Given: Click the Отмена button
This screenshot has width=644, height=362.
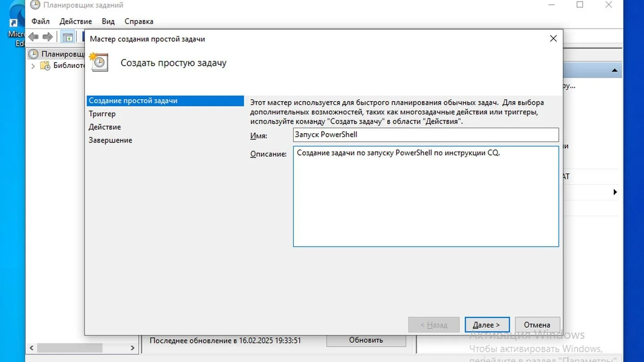Looking at the screenshot, I should pyautogui.click(x=537, y=325).
